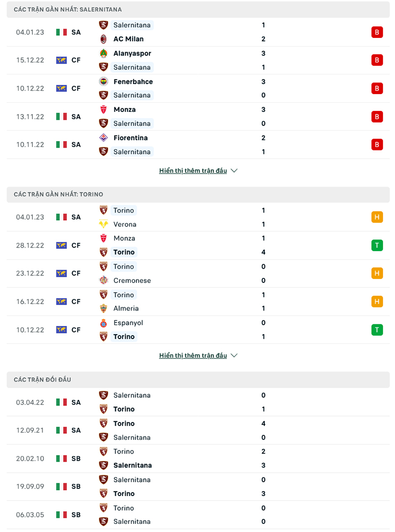
Task: Click the Almeria club crest
Action: (x=103, y=308)
